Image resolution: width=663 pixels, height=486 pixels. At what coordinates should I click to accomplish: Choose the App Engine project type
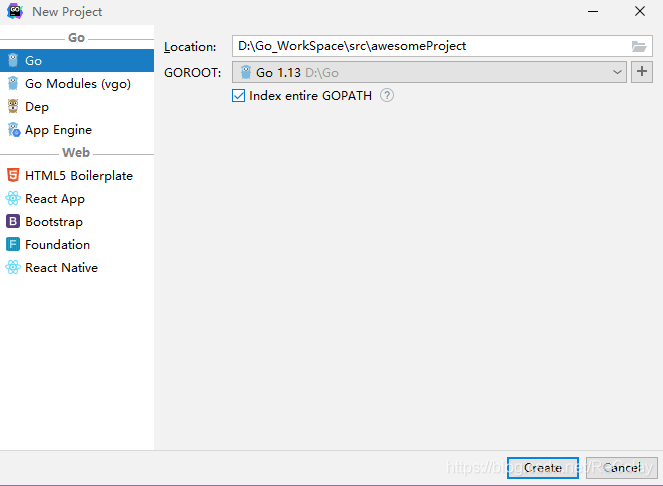tap(77, 129)
